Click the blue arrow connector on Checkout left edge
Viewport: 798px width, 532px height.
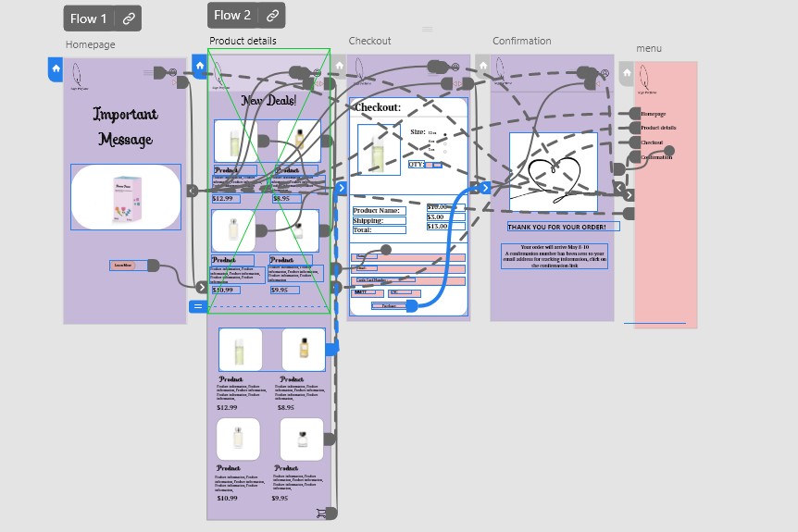(x=341, y=189)
